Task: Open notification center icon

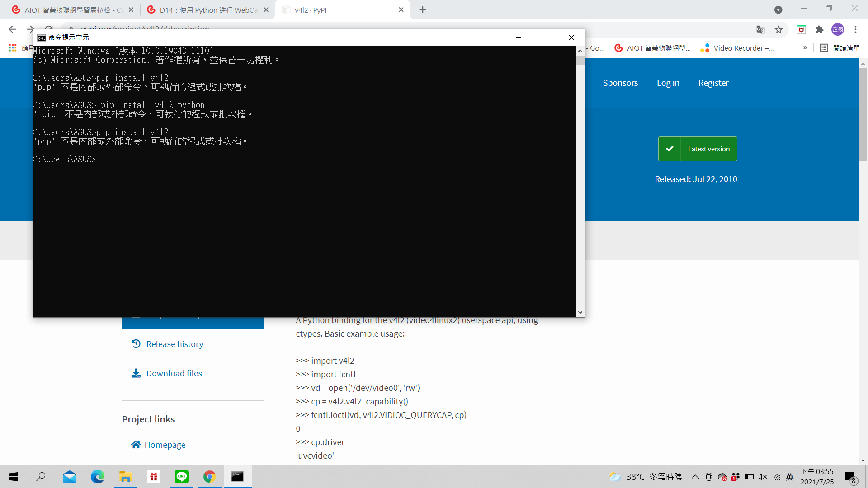Action: click(850, 477)
